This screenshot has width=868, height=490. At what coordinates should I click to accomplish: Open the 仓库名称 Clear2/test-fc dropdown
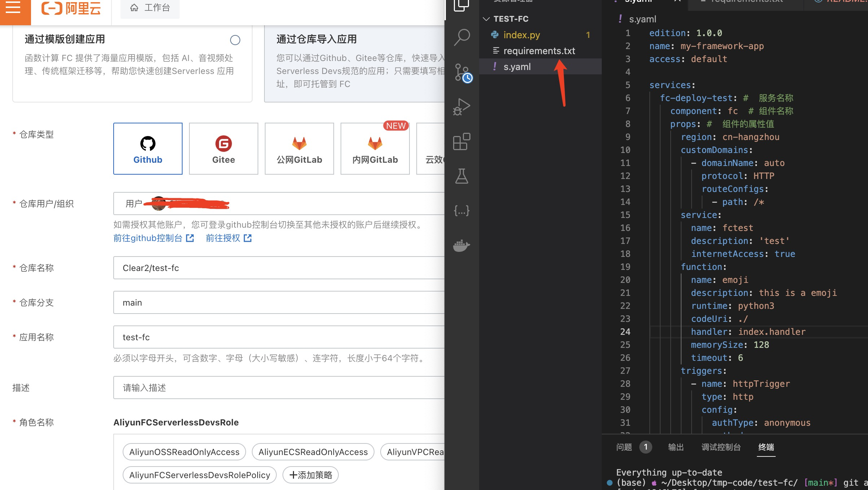point(279,268)
